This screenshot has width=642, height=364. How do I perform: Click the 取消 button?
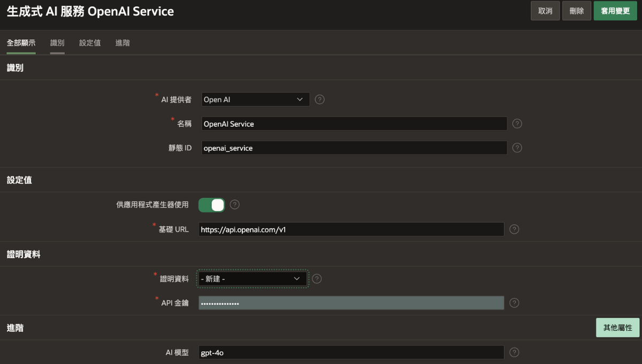click(x=545, y=11)
